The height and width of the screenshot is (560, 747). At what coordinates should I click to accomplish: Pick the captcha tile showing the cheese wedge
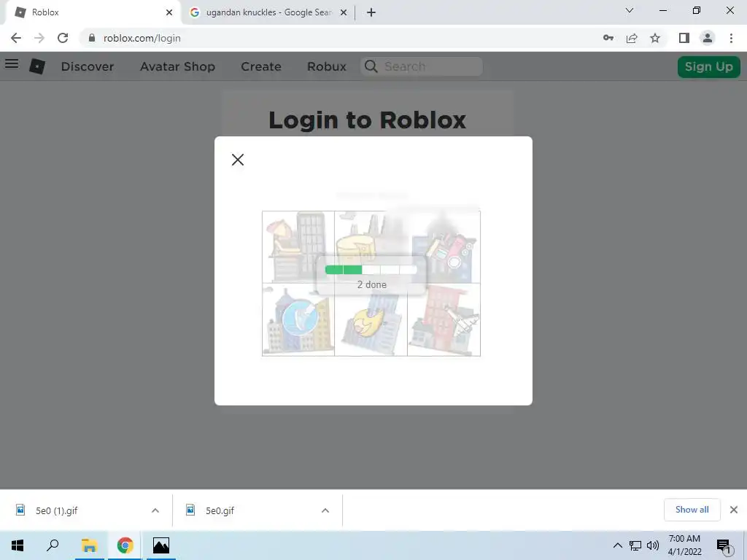point(371,247)
